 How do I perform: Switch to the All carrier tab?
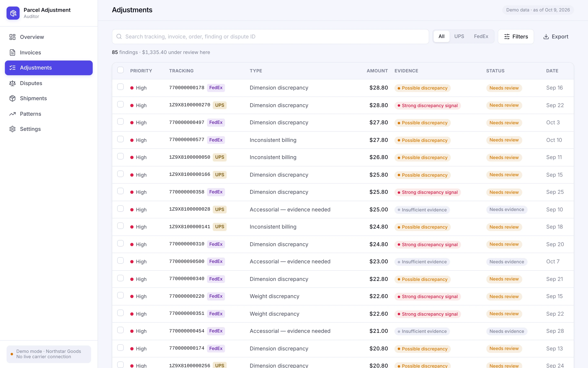pos(441,37)
